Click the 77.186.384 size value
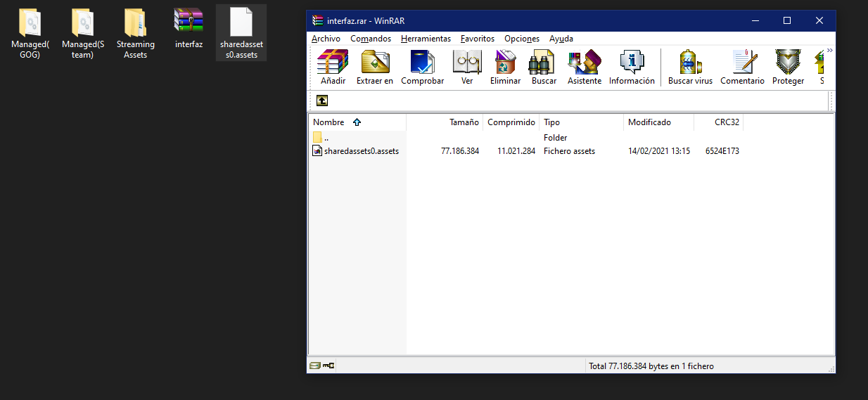This screenshot has height=400, width=868. click(x=460, y=150)
